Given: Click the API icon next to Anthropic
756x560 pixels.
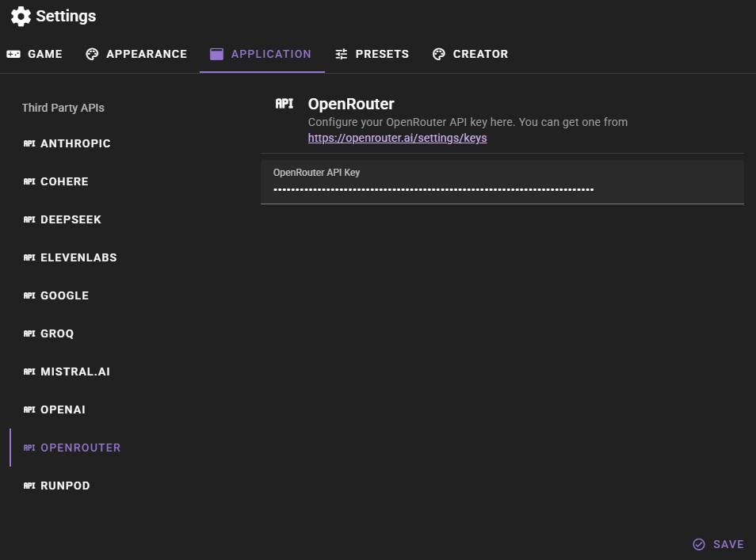Looking at the screenshot, I should 29,143.
